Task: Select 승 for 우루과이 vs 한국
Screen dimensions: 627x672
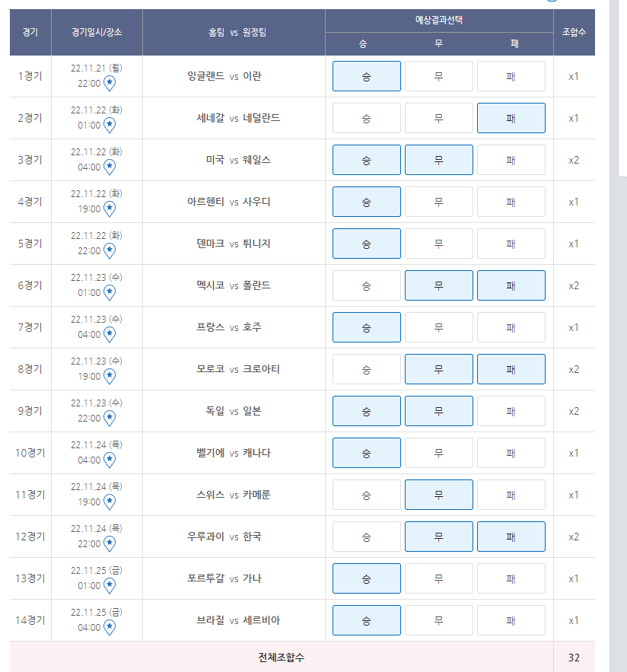Action: [x=367, y=537]
